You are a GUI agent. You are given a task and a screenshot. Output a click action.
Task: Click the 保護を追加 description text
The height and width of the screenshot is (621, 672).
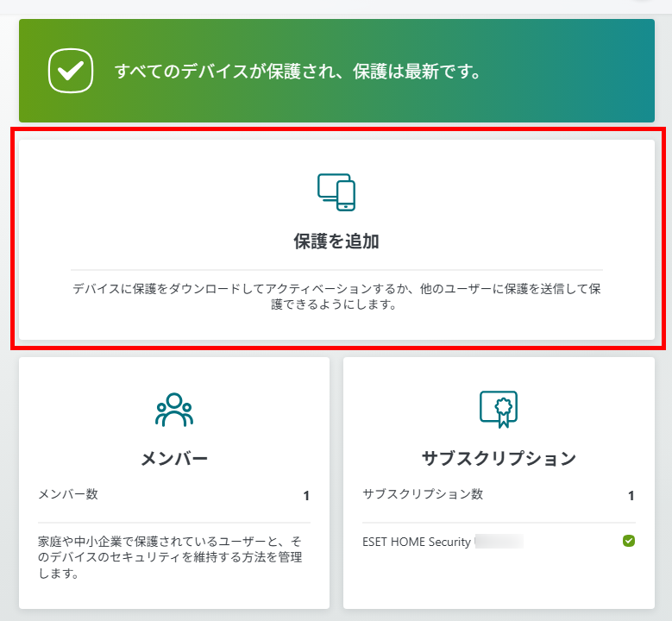(x=336, y=296)
